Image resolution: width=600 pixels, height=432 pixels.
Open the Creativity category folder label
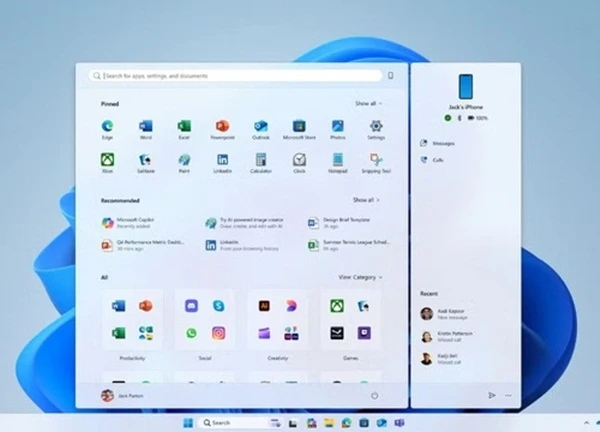[277, 358]
